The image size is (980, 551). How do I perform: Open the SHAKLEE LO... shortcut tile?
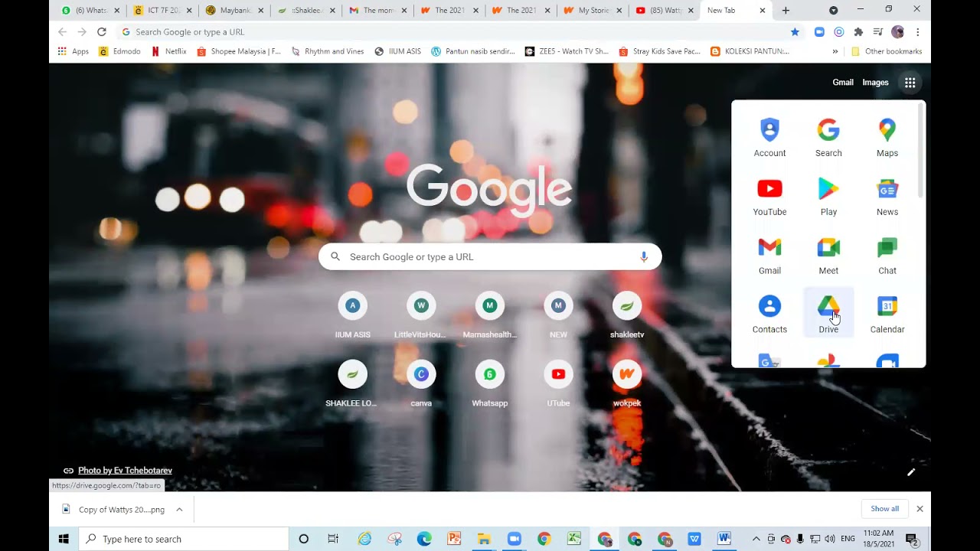coord(353,383)
